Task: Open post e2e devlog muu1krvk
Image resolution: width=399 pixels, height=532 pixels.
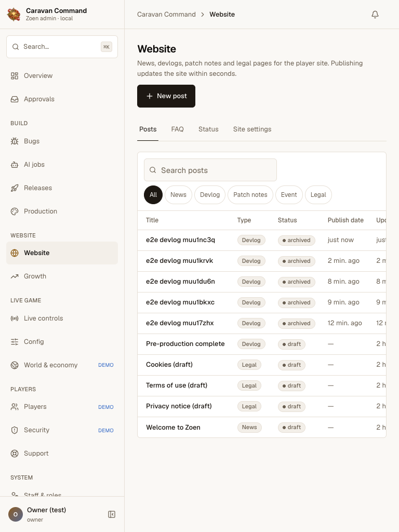Action: [x=179, y=261]
